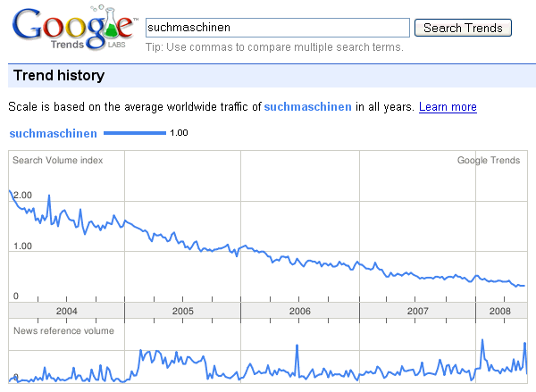The width and height of the screenshot is (536, 392).
Task: Click the 1.00 value beside the legend line
Action: click(x=179, y=133)
